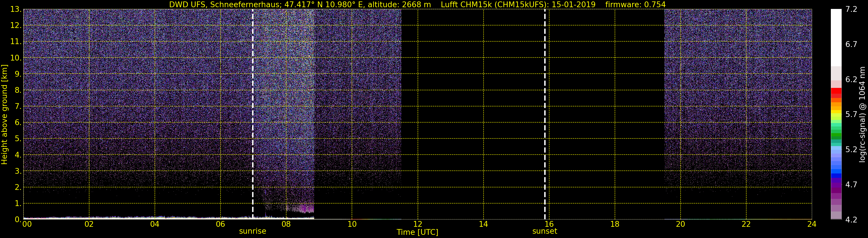Click the colorbar label 4.7
The height and width of the screenshot is (238, 868).
tap(851, 184)
